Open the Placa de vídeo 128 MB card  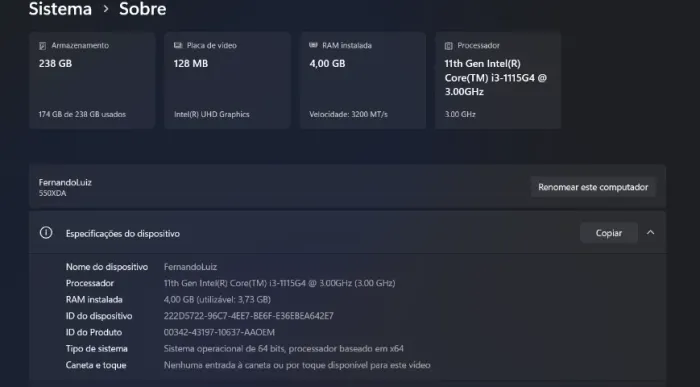click(227, 80)
